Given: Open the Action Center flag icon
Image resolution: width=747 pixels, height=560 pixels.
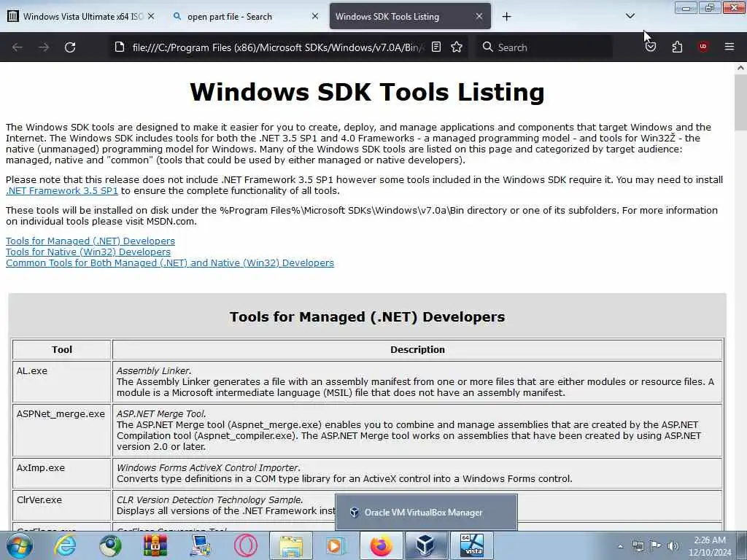Looking at the screenshot, I should click(x=656, y=546).
